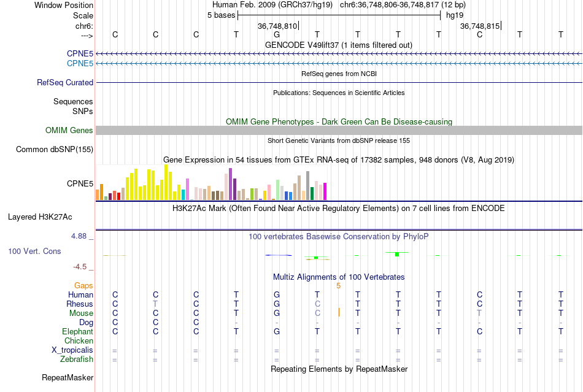583x392 pixels.
Task: Click the cyan bar in the GTEx expression chart
Action: [x=183, y=194]
